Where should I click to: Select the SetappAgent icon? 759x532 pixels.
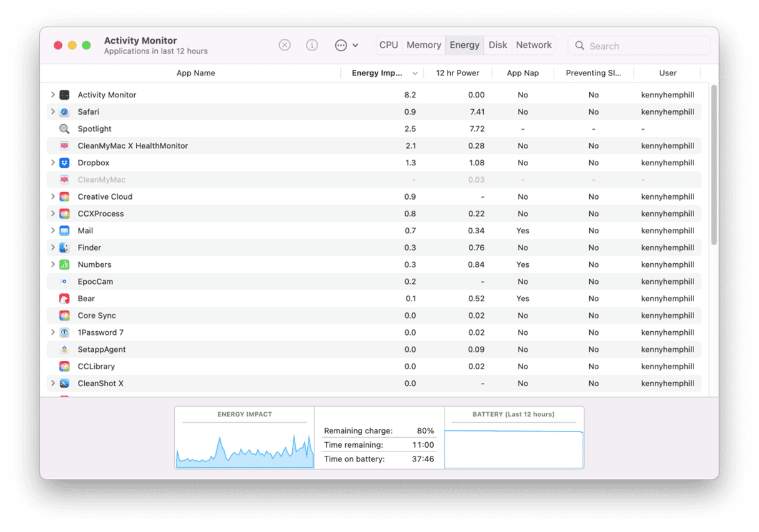[64, 349]
